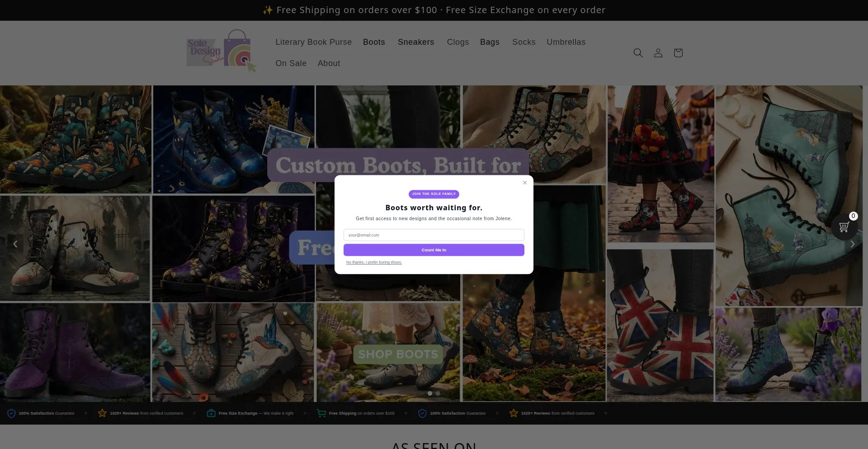Click the hummingbird boots image
This screenshot has height=449, width=868.
tap(233, 353)
